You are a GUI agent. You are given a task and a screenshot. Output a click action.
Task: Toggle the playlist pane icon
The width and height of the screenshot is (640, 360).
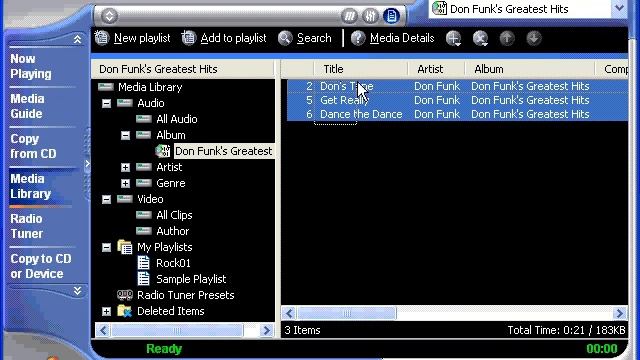[x=391, y=16]
